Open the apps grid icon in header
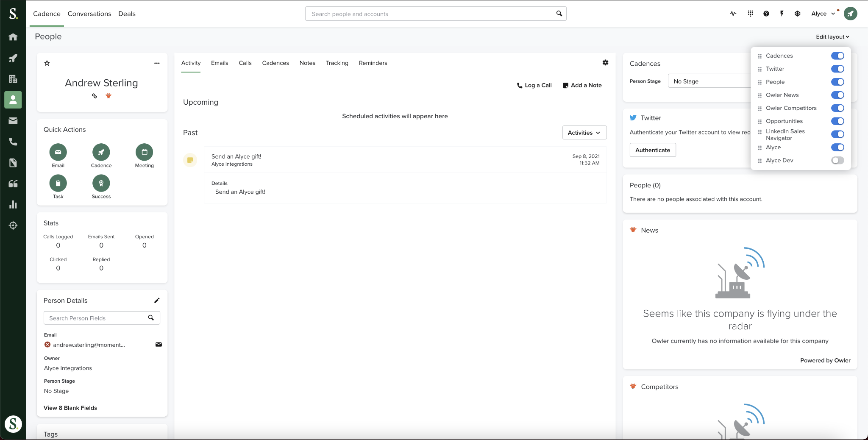 coord(751,14)
